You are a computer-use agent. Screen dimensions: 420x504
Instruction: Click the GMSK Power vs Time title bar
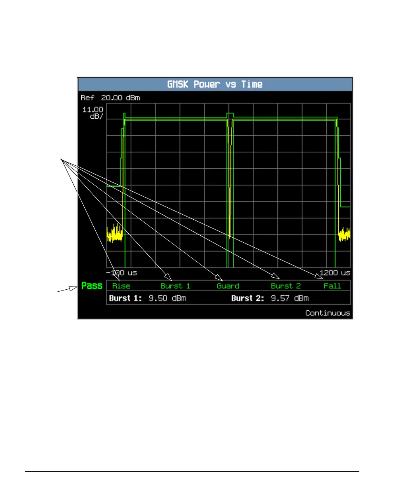[x=215, y=84]
